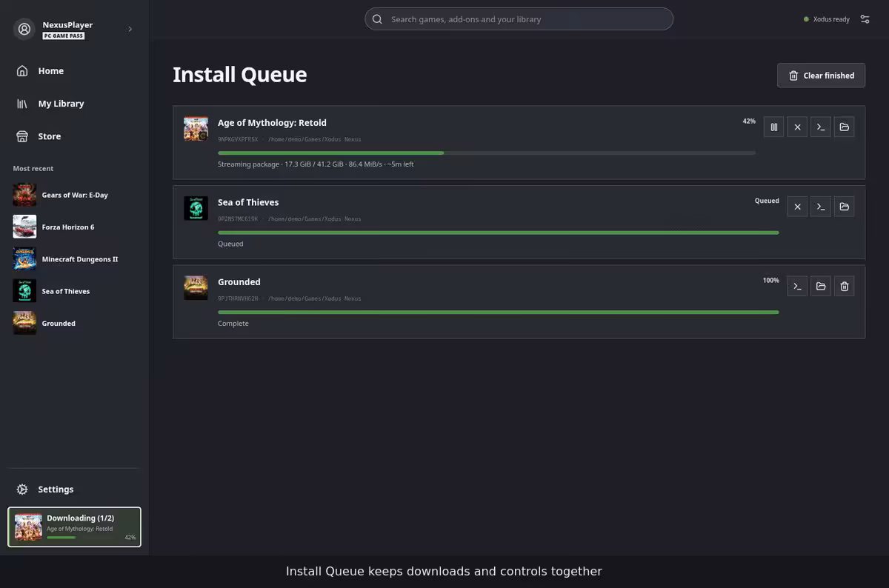Click the Sea of Thieves queue entry title

point(248,202)
